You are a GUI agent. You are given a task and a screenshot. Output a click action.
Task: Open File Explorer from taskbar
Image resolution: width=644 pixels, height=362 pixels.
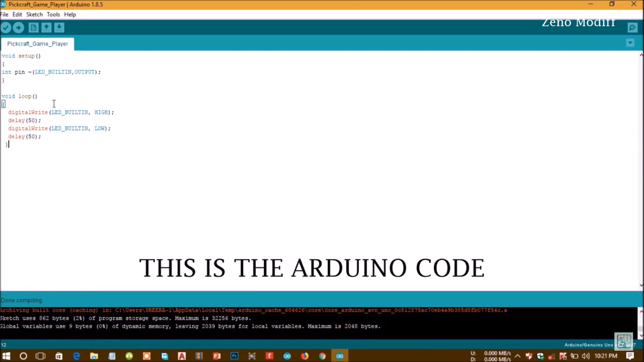(94, 356)
